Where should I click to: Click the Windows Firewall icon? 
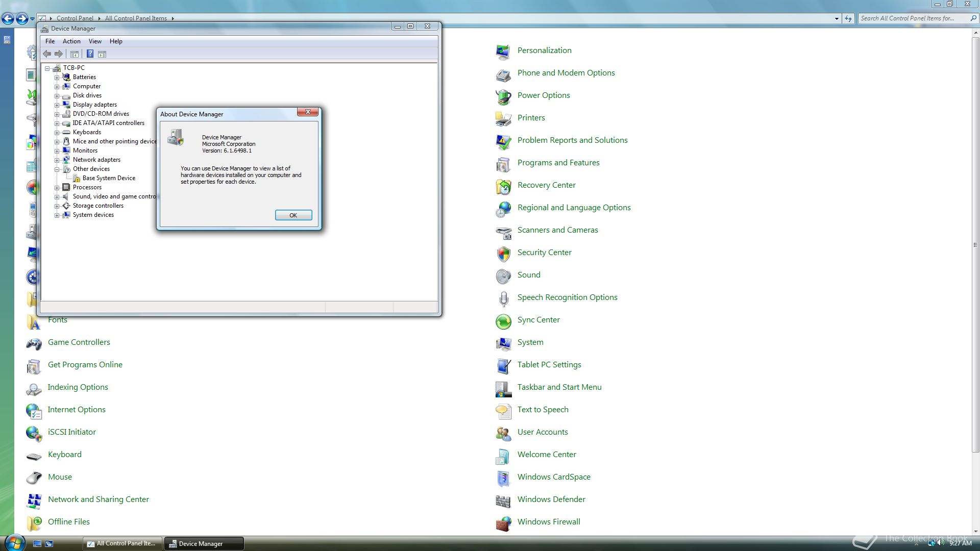(x=503, y=523)
